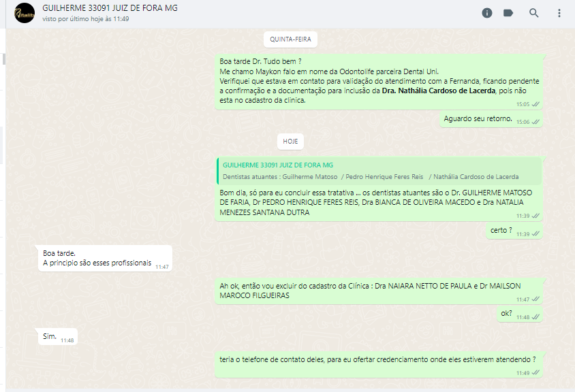
Task: Click double-check ticks on 'ok?' message
Action: click(x=535, y=317)
